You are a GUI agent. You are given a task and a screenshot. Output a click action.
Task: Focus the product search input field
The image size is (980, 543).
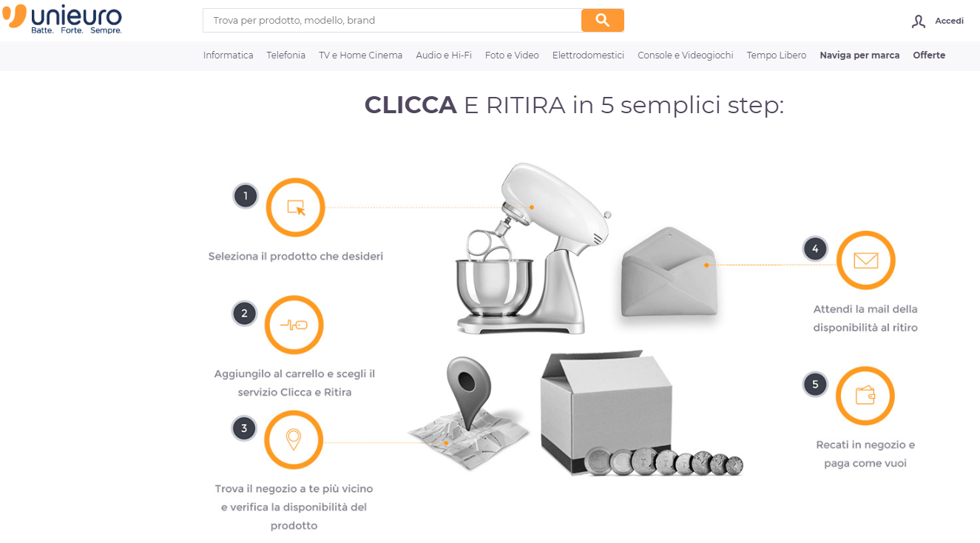click(x=392, y=20)
